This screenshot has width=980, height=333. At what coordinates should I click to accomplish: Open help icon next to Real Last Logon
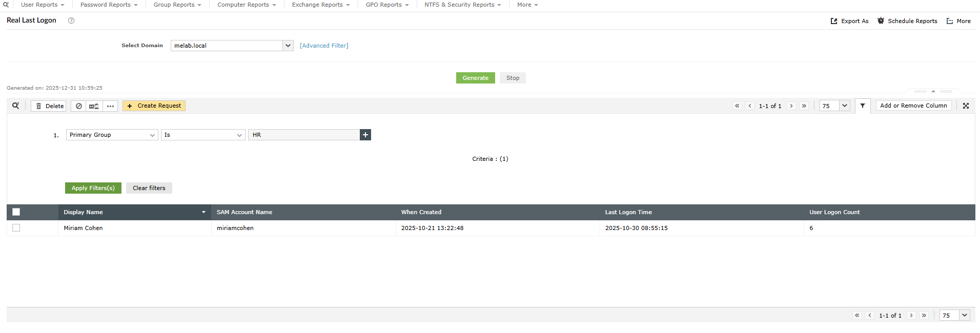[71, 20]
